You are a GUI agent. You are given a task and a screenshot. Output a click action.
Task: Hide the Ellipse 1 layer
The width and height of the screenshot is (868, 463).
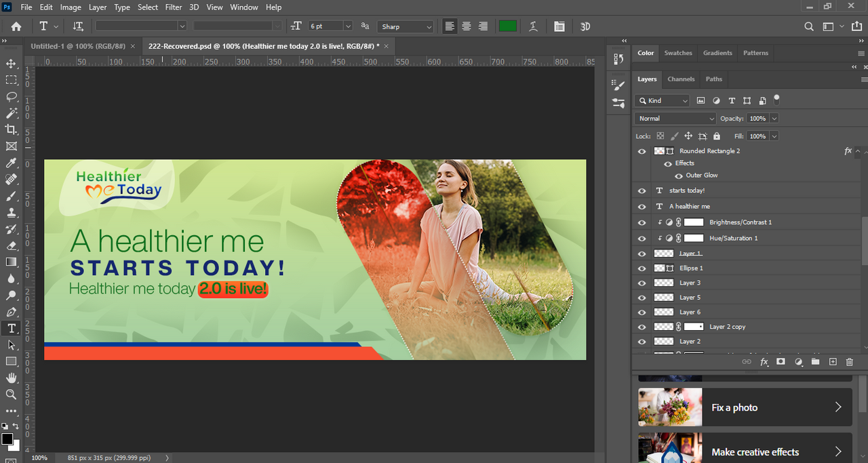pyautogui.click(x=642, y=268)
